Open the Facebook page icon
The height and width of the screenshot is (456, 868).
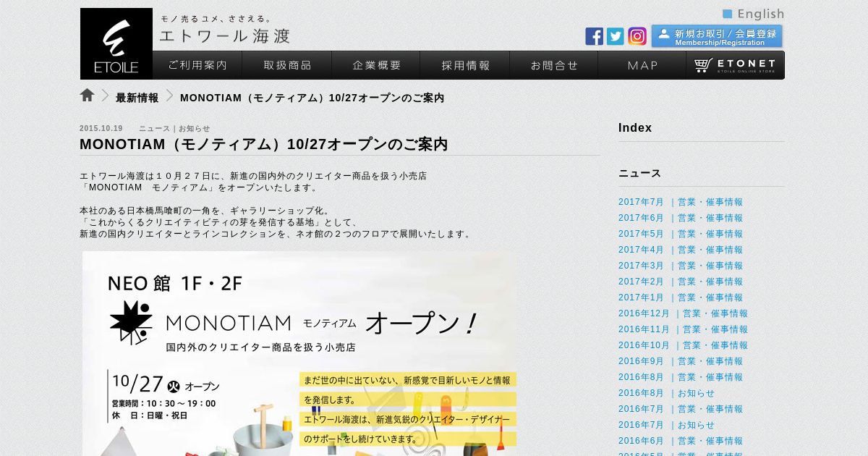[x=595, y=36]
